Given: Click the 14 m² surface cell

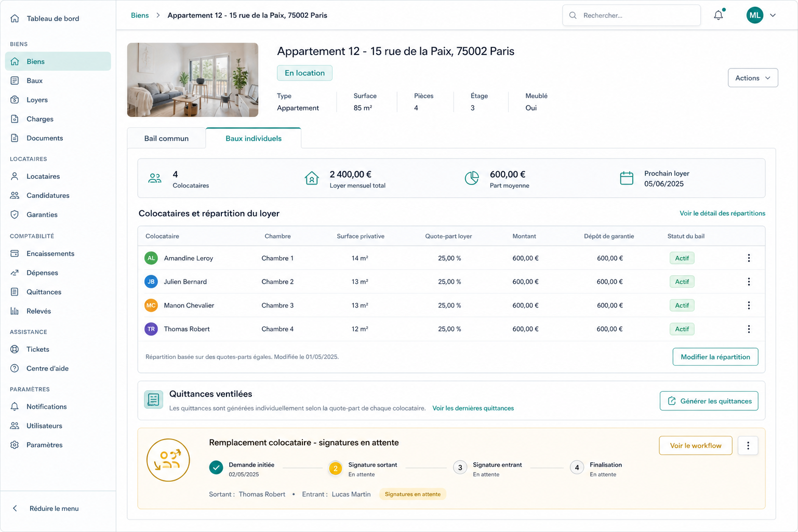Looking at the screenshot, I should tap(360, 258).
